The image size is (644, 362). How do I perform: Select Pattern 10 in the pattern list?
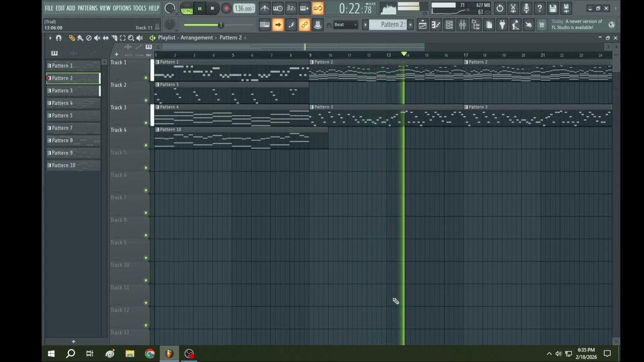click(73, 165)
